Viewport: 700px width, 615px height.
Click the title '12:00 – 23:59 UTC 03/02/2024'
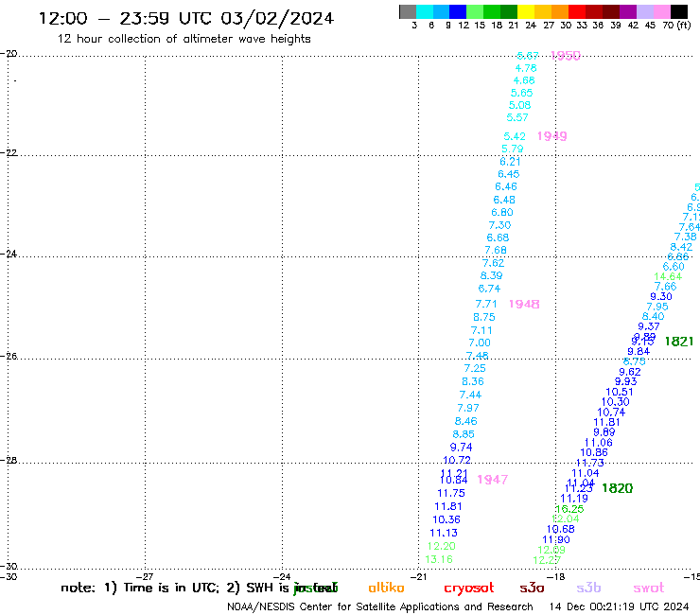pos(186,18)
